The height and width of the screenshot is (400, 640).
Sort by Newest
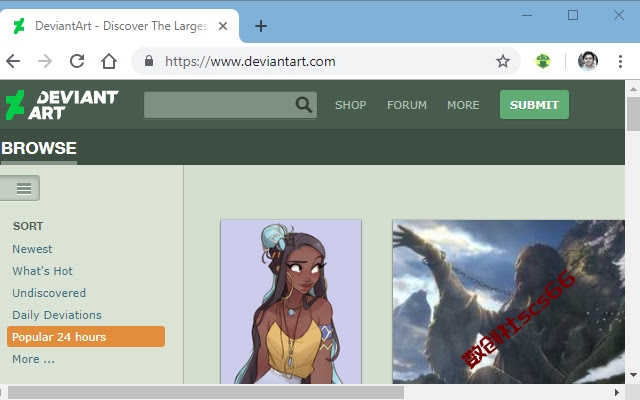coord(32,249)
